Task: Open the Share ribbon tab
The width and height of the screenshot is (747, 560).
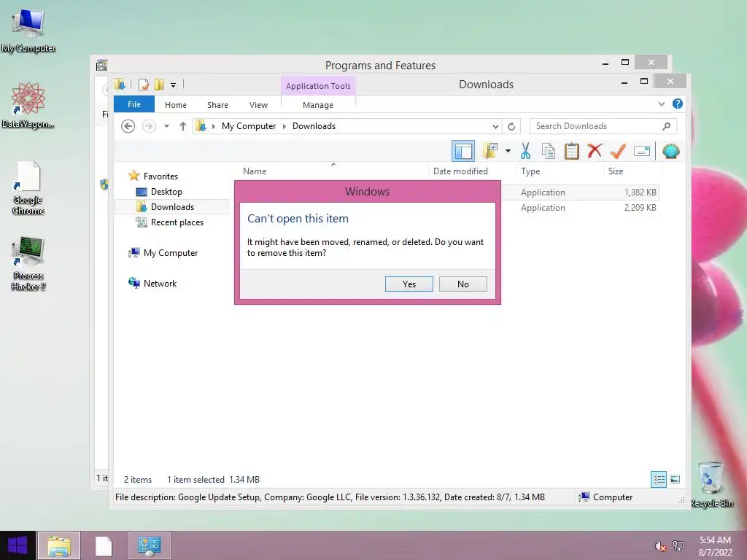Action: tap(217, 105)
